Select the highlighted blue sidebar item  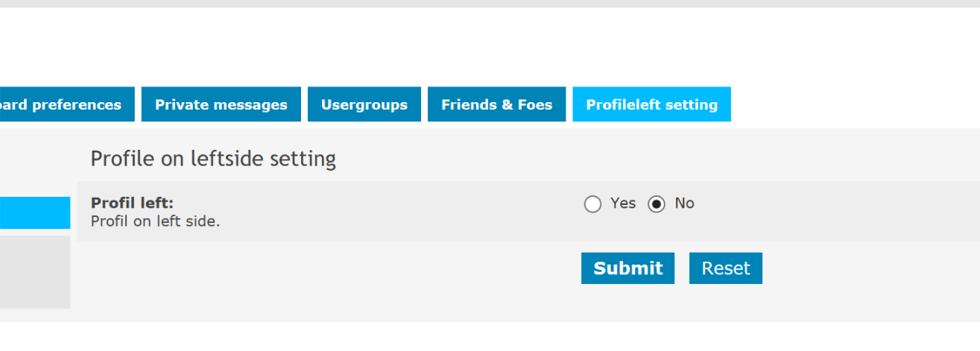pos(35,213)
